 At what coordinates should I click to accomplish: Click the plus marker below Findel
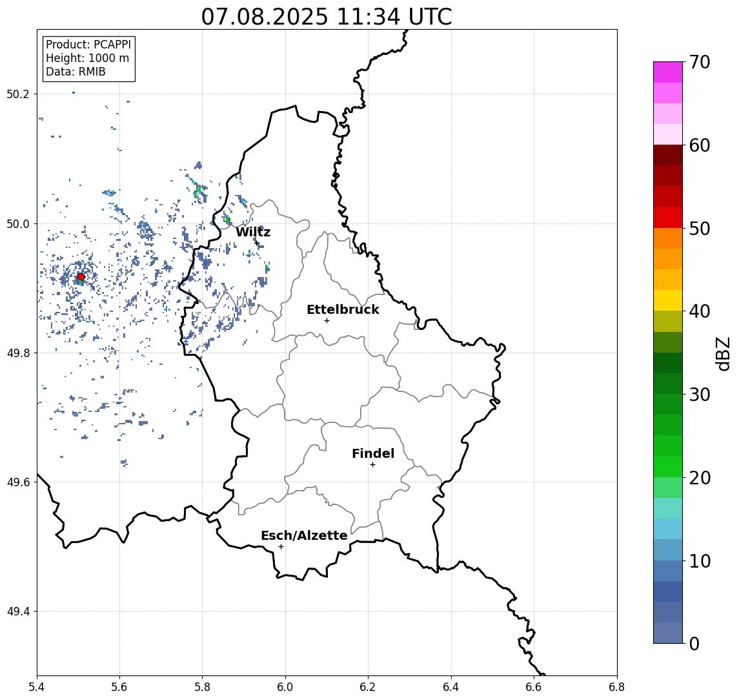372,465
